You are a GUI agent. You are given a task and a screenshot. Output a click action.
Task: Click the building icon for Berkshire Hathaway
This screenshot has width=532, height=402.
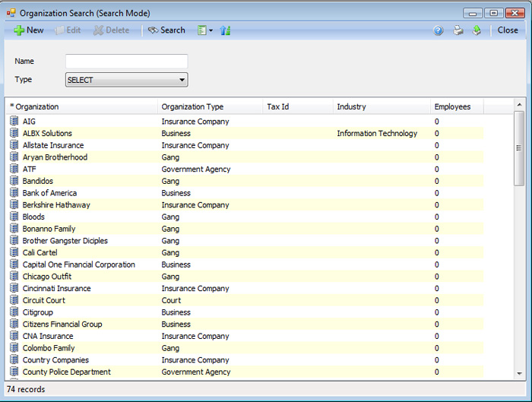pos(14,204)
